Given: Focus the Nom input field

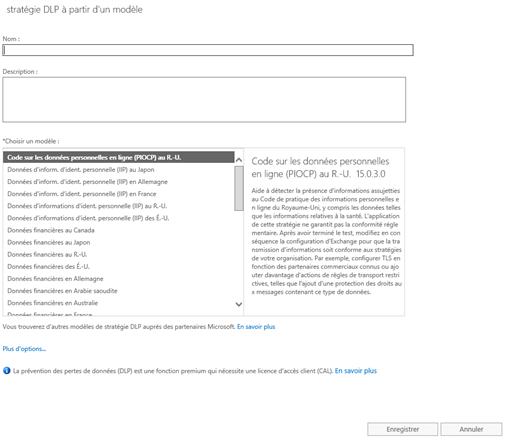Looking at the screenshot, I should coord(208,50).
